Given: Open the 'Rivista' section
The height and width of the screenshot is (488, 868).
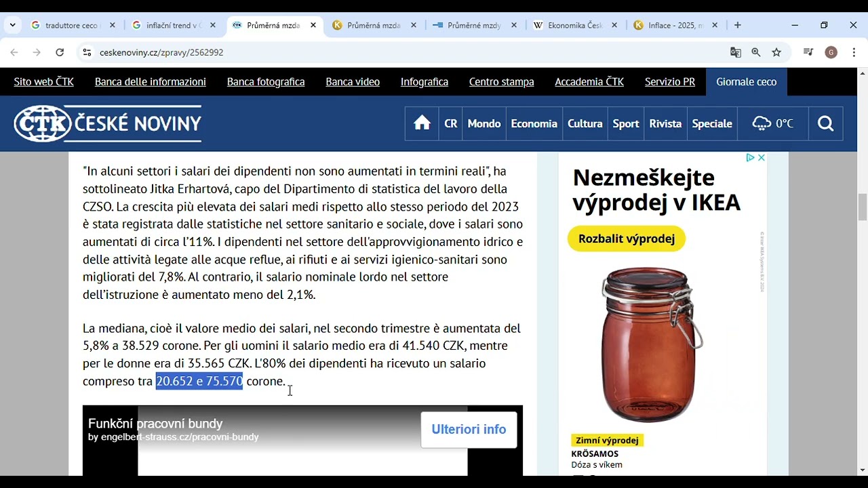Looking at the screenshot, I should pos(665,123).
